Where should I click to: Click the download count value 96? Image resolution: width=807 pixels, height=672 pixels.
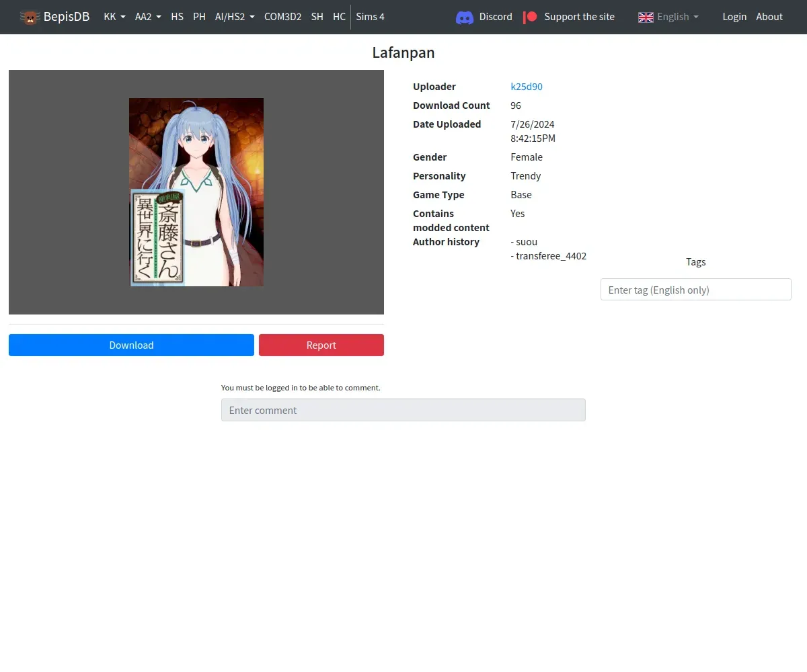tap(516, 106)
